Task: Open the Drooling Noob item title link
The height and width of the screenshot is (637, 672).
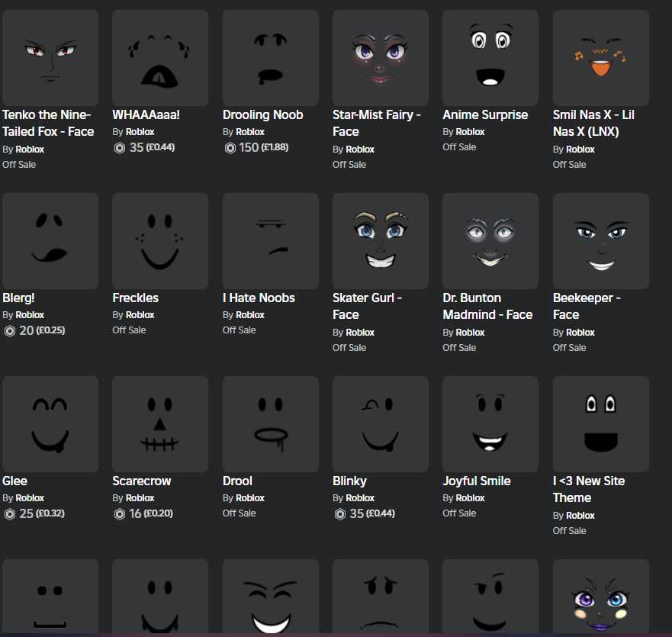Action: coord(262,115)
